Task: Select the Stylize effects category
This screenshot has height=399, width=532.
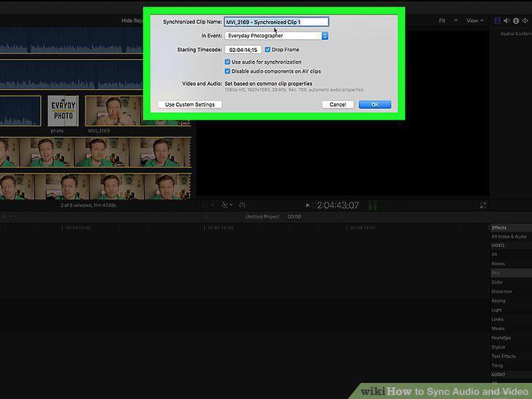Action: pos(498,347)
